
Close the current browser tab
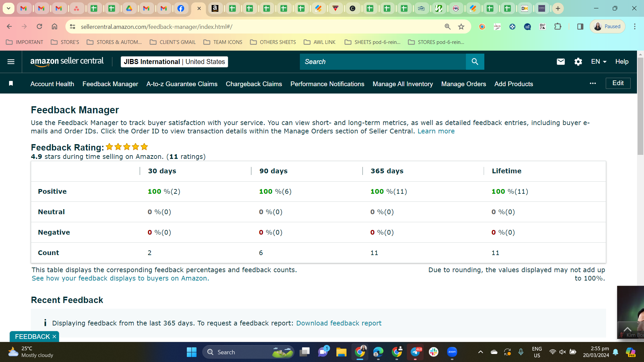click(199, 8)
